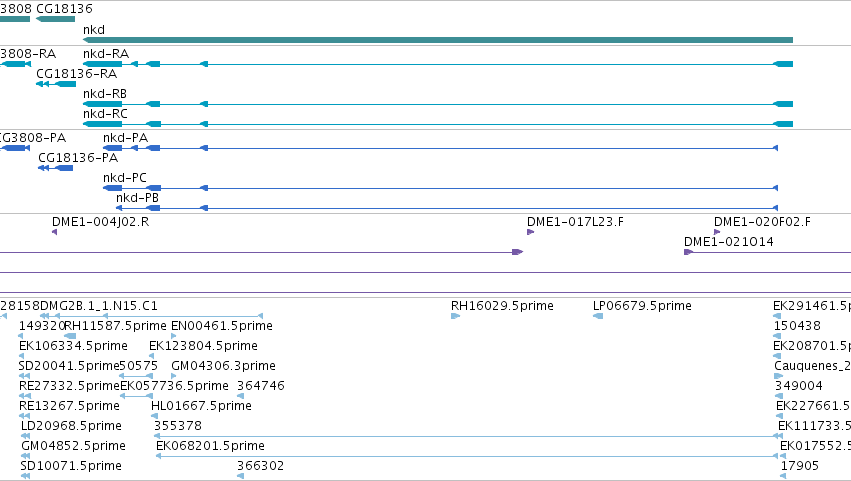Select the EK227661 EST label
This screenshot has width=851, height=481.
[814, 407]
